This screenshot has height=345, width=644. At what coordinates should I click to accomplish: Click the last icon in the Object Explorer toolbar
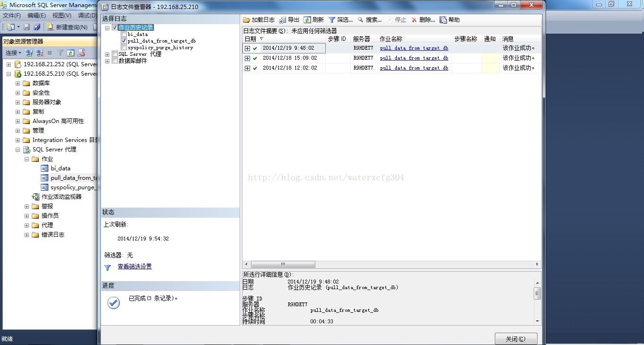click(x=81, y=53)
